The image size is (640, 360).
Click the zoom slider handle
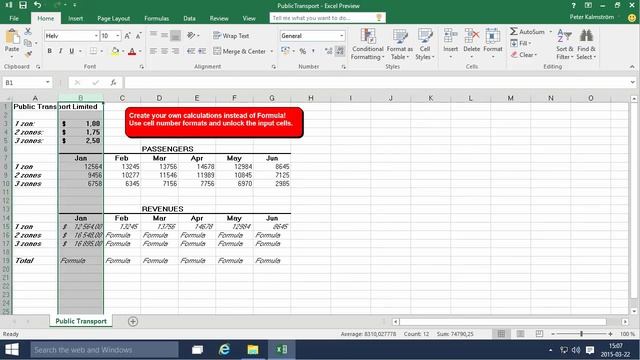pos(582,334)
